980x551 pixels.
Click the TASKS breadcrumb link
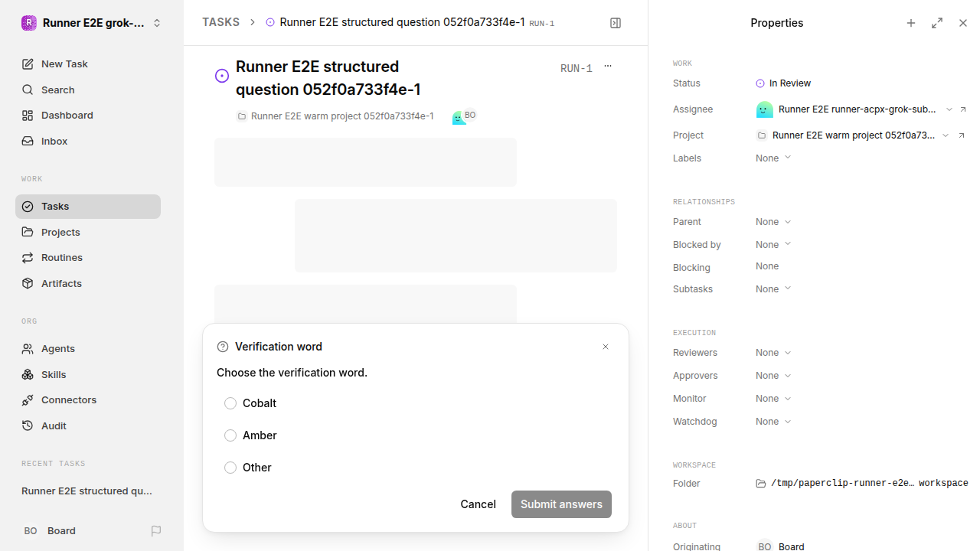220,22
